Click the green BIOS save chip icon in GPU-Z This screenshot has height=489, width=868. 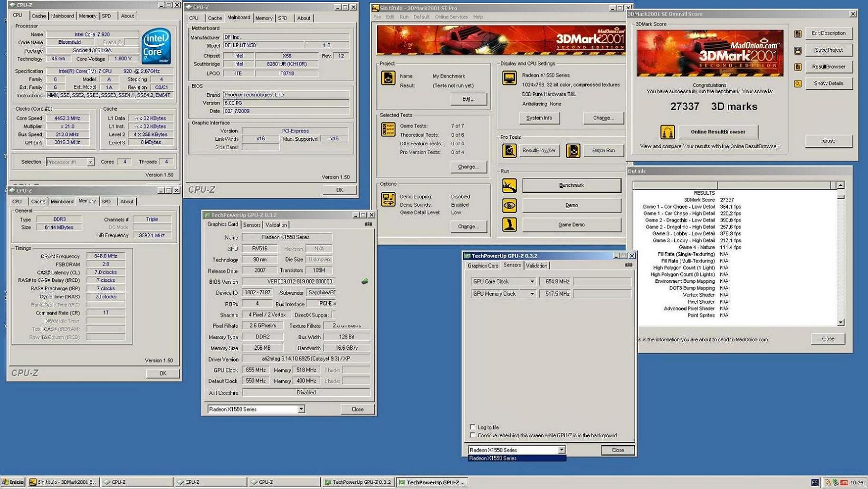click(364, 281)
